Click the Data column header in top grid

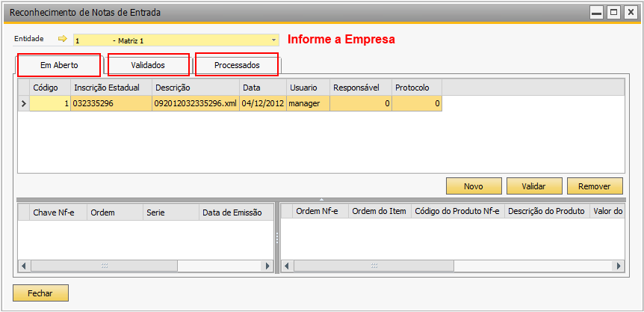click(263, 88)
